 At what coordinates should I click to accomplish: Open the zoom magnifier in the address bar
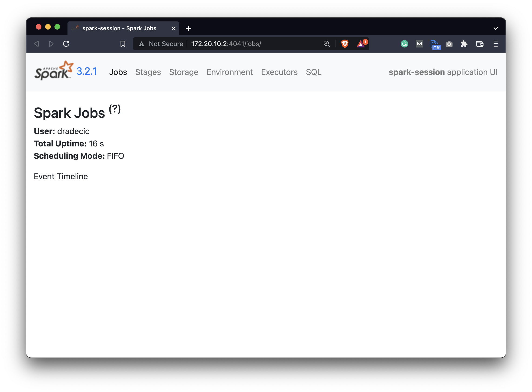(327, 44)
